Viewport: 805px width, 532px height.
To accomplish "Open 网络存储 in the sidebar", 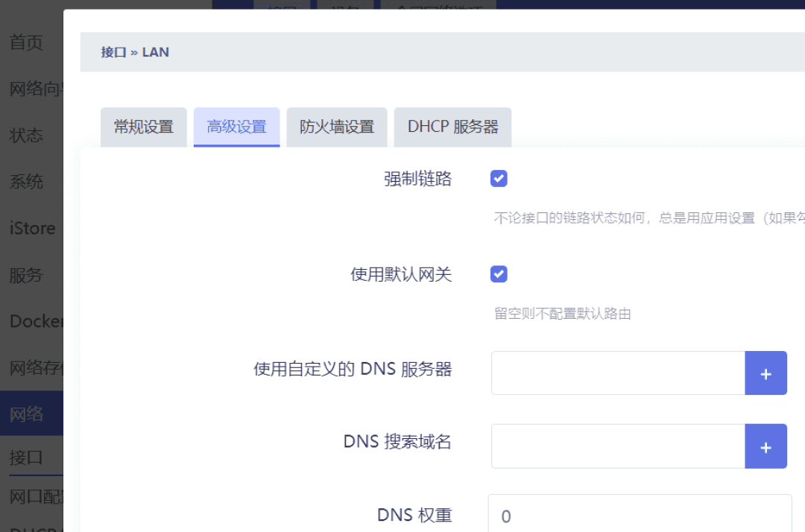I will click(36, 368).
